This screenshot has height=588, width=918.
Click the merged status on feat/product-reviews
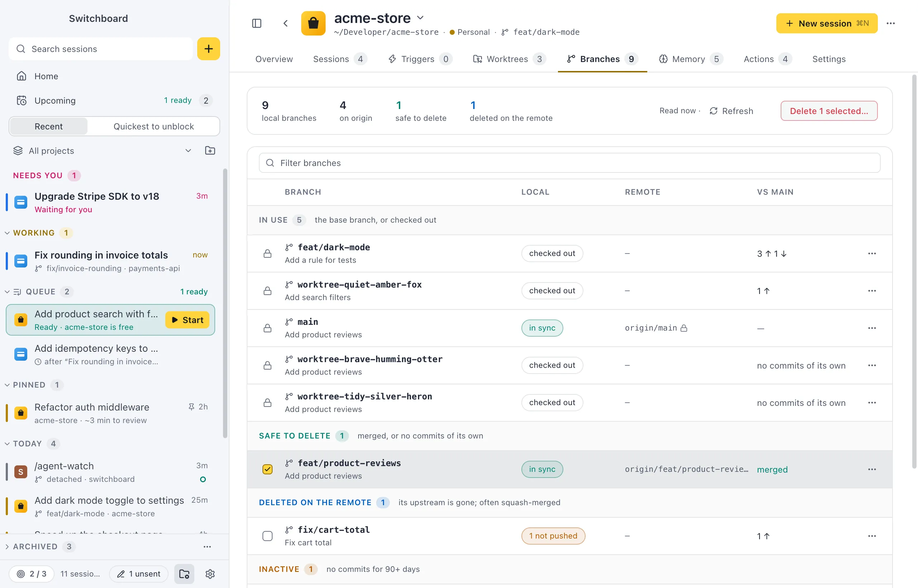point(772,470)
